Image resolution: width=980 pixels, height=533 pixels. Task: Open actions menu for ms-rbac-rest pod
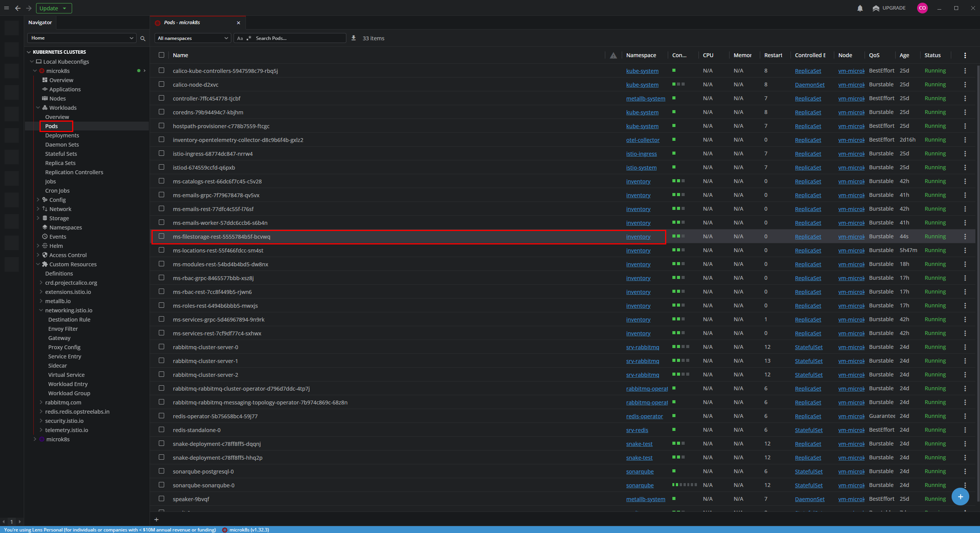(965, 292)
